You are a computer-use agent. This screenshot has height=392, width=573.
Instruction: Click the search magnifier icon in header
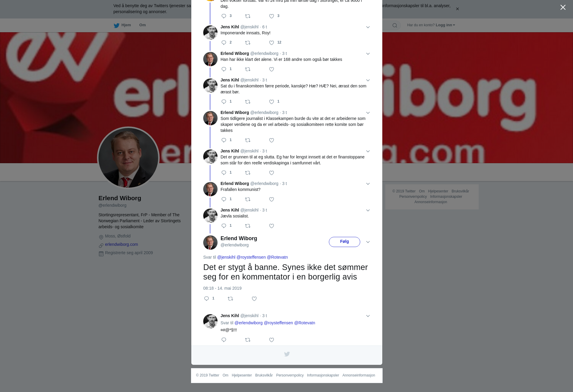pos(395,26)
